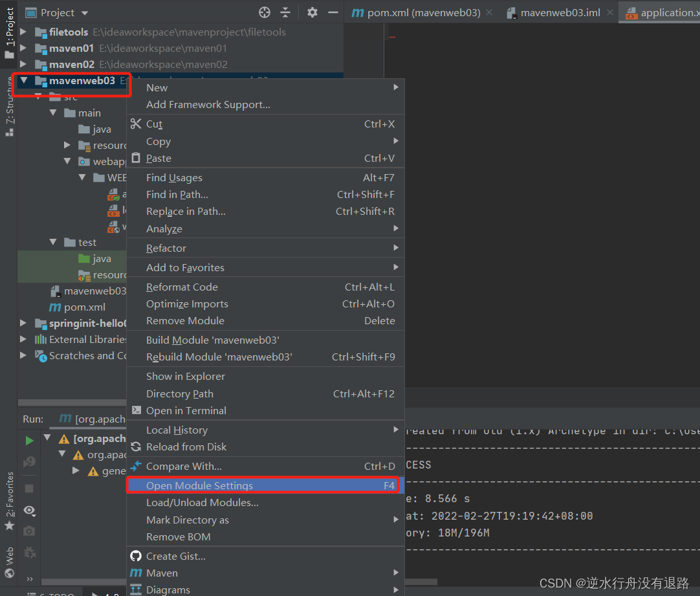Expand the resources folder under main

(x=67, y=145)
